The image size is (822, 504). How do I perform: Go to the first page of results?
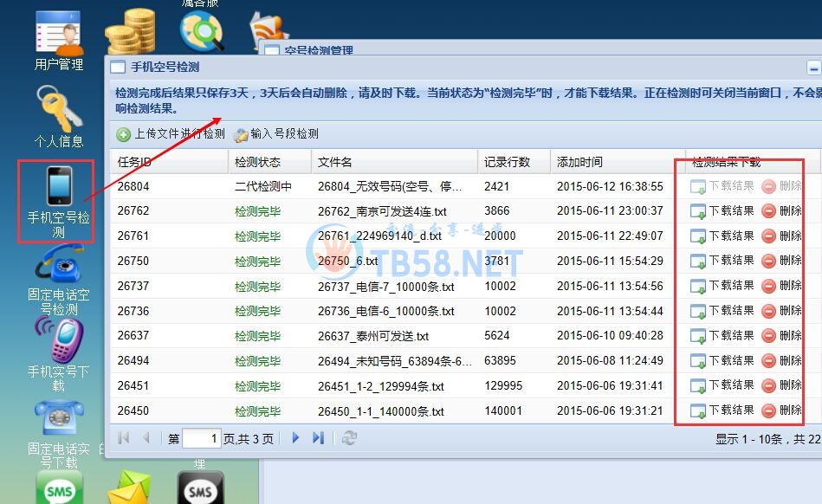click(124, 437)
